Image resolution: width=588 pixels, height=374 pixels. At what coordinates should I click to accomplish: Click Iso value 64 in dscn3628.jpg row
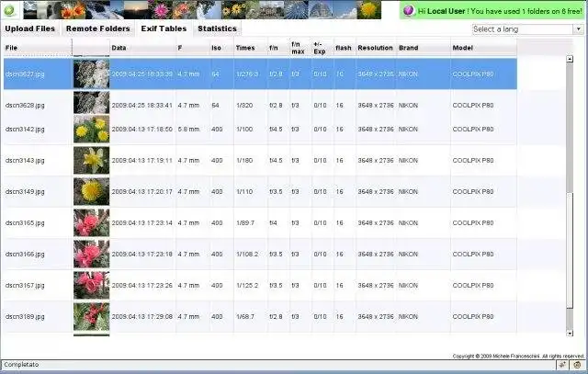pyautogui.click(x=215, y=106)
